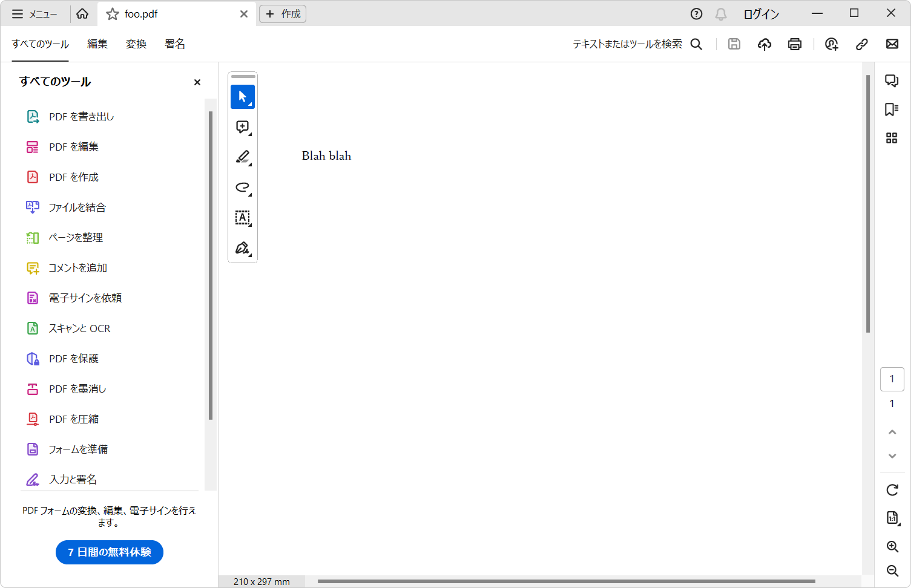Select the highlighter tool
Image resolution: width=911 pixels, height=588 pixels.
click(x=243, y=157)
